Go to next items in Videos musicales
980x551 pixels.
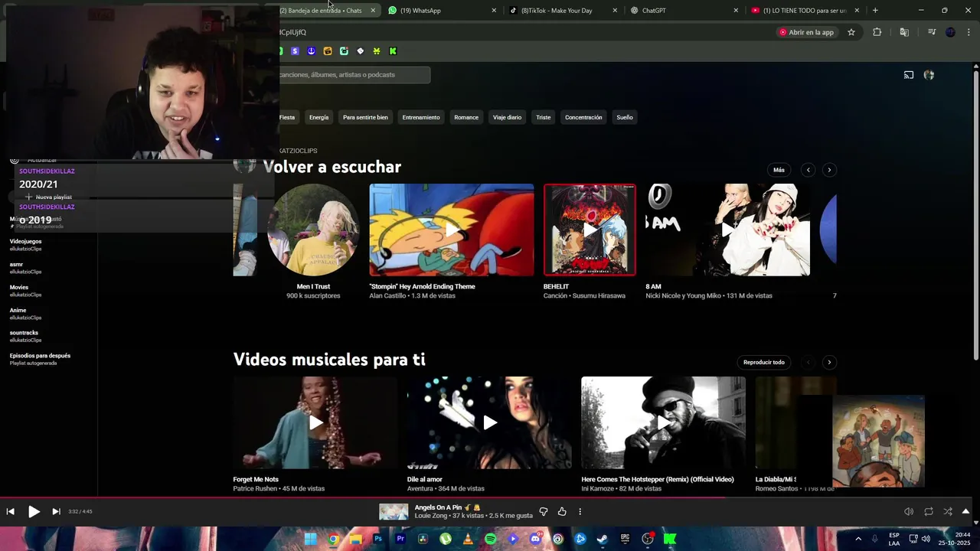(829, 362)
